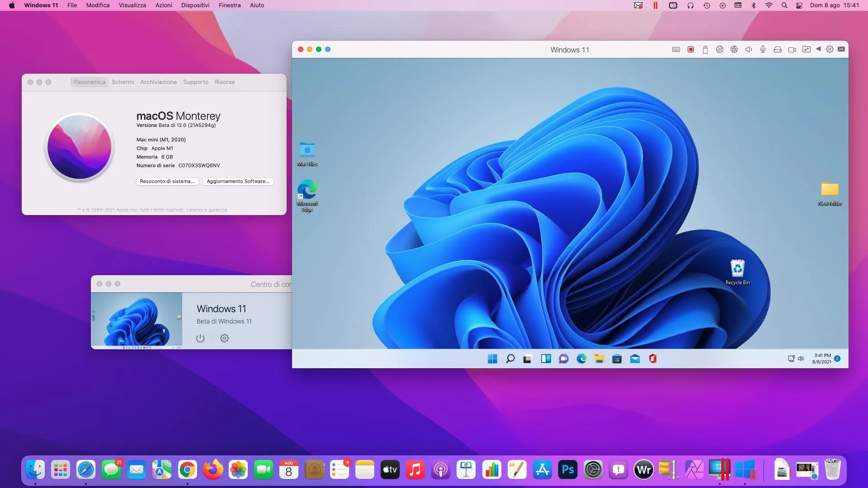The image size is (868, 488).
Task: Open Parallels menu bar status dropdown
Action: click(x=655, y=5)
